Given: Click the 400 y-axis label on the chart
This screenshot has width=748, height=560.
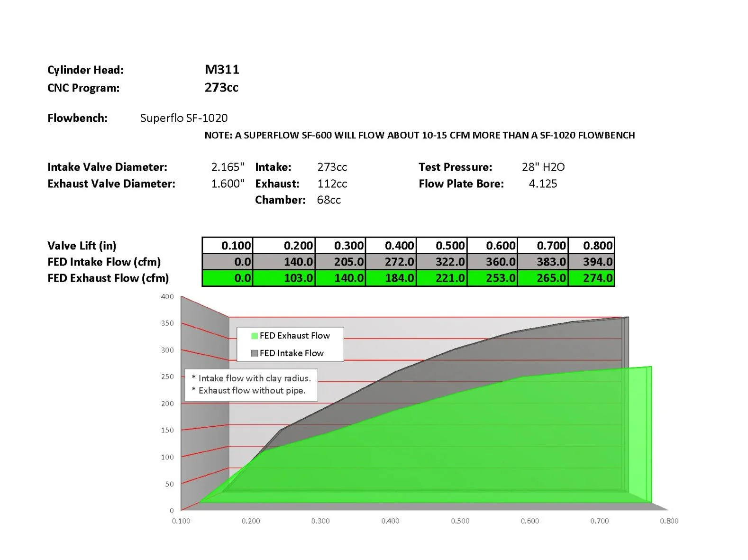Looking at the screenshot, I should (167, 297).
